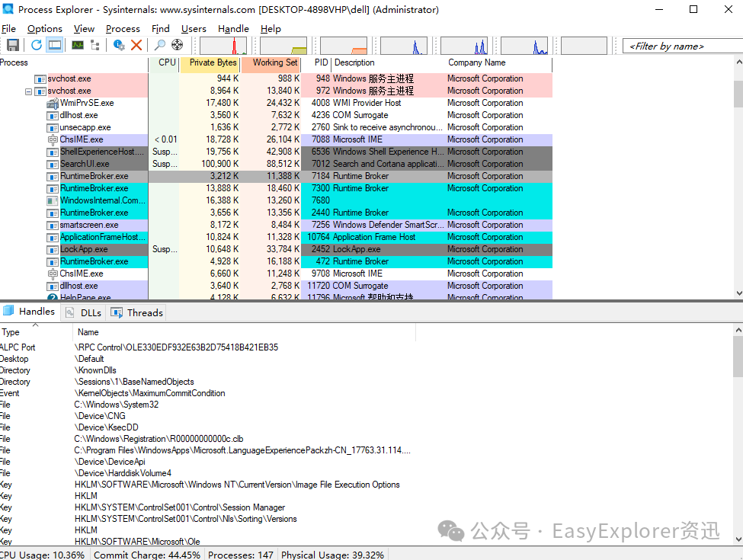The width and height of the screenshot is (743, 560).
Task: Open the Find menu
Action: point(160,29)
